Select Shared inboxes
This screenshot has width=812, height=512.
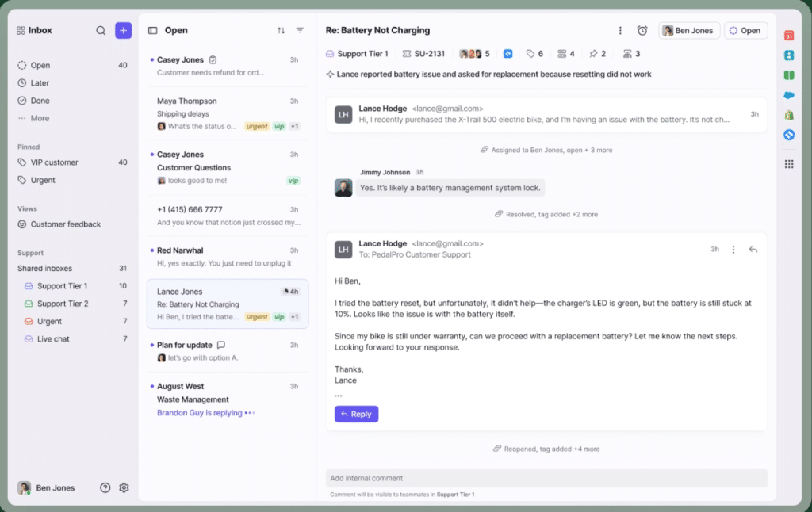(x=72, y=268)
